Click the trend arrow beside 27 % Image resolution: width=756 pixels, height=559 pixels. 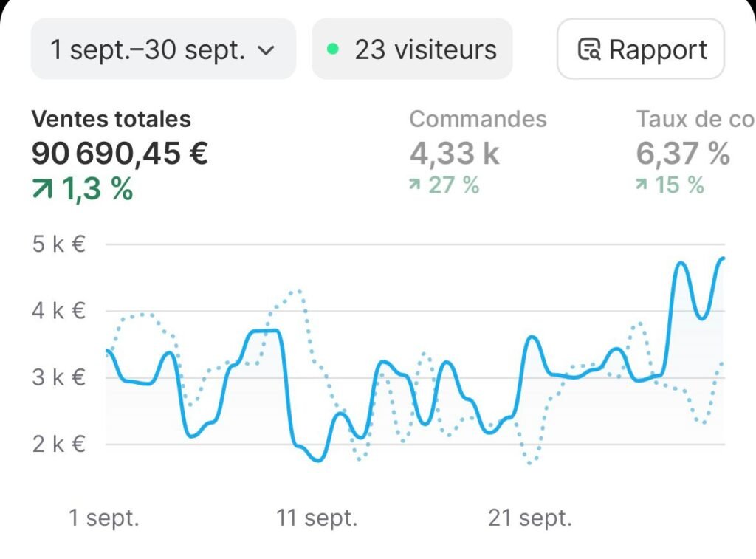416,185
